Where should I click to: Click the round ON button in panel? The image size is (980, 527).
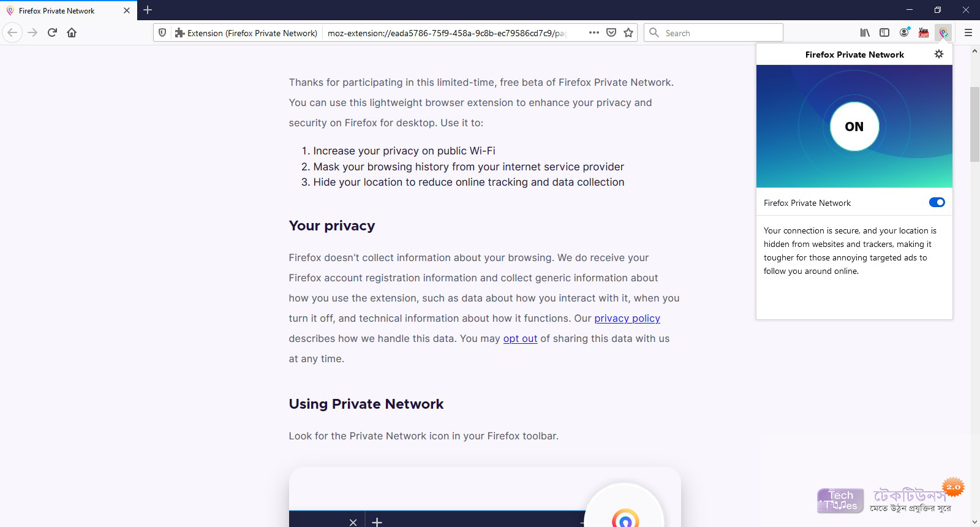(x=854, y=126)
